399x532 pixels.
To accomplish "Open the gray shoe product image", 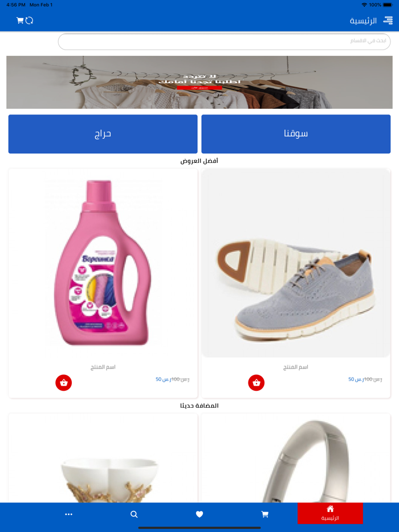I will point(296,263).
